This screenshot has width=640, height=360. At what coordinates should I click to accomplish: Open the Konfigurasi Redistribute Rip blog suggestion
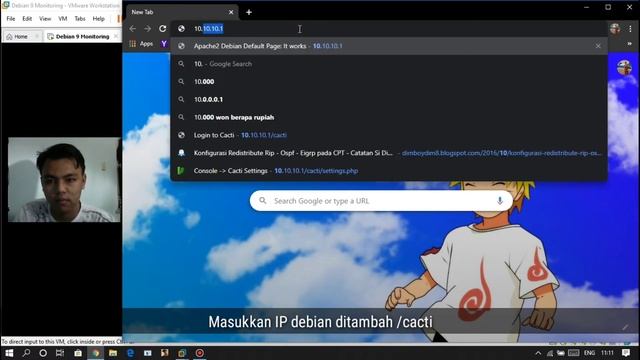(389, 153)
